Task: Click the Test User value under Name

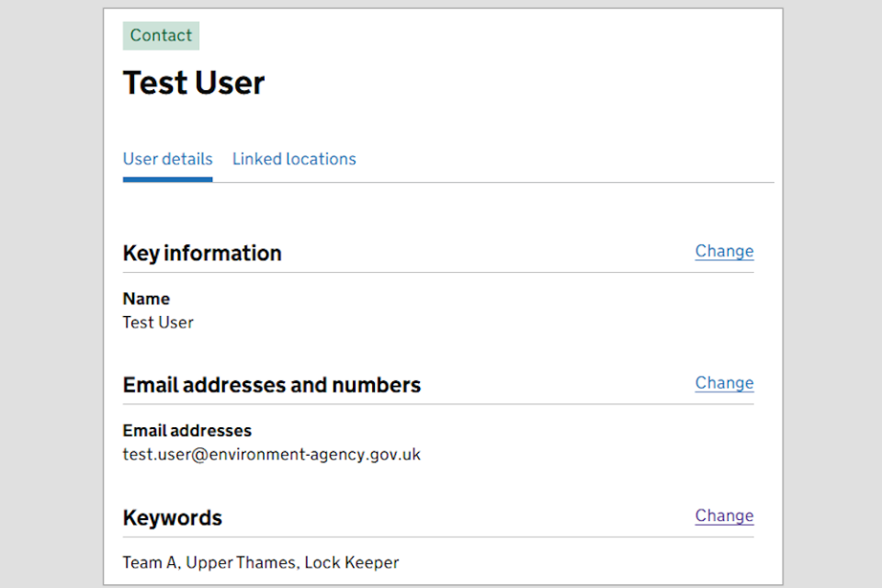Action: pos(158,322)
